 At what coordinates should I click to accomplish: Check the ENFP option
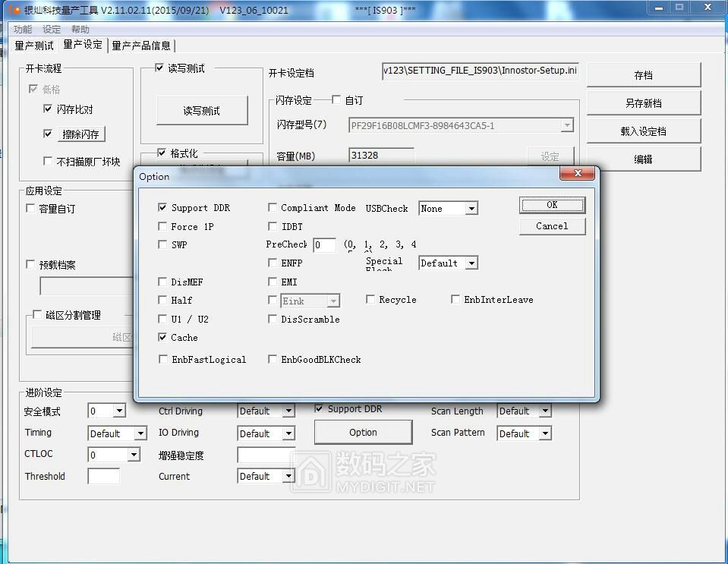(273, 263)
